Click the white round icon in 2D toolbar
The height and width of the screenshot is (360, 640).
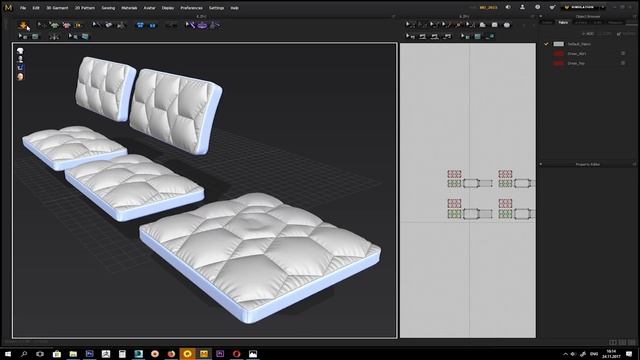[x=507, y=25]
